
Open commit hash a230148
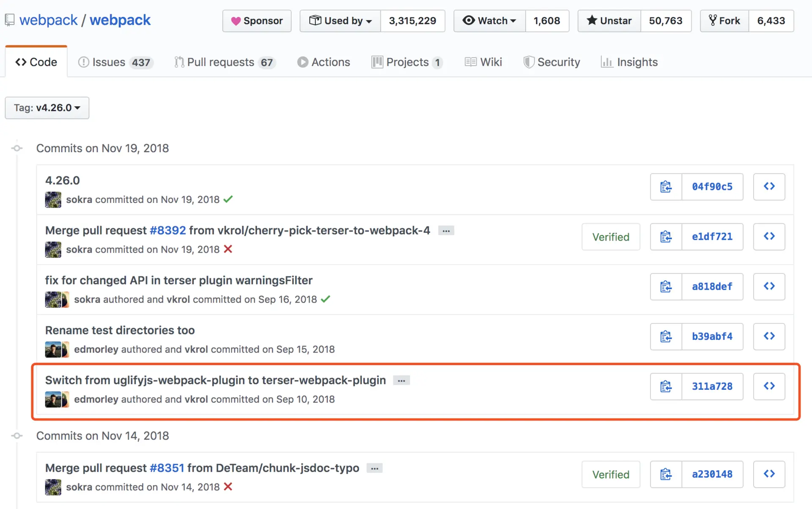click(x=712, y=474)
